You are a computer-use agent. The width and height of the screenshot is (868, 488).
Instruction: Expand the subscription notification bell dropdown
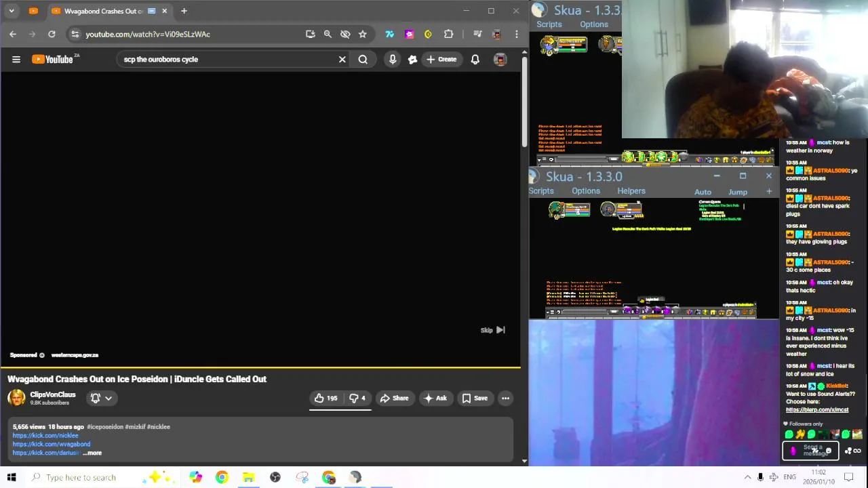(101, 399)
